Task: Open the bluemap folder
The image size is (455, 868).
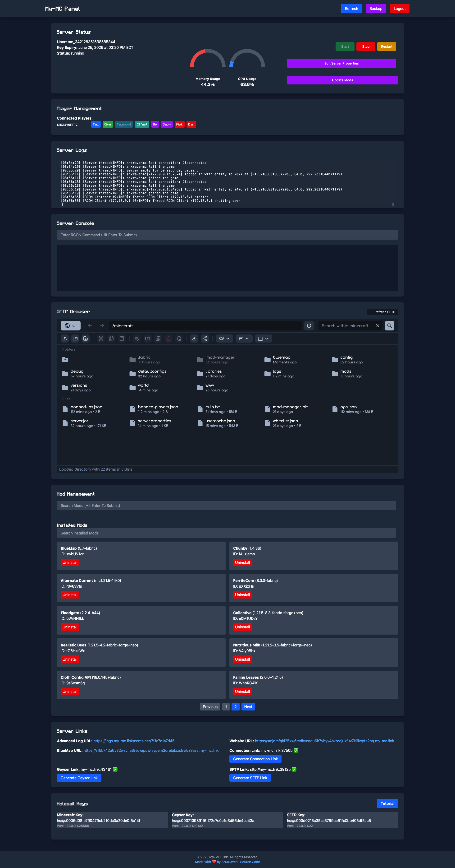Action: tap(281, 360)
